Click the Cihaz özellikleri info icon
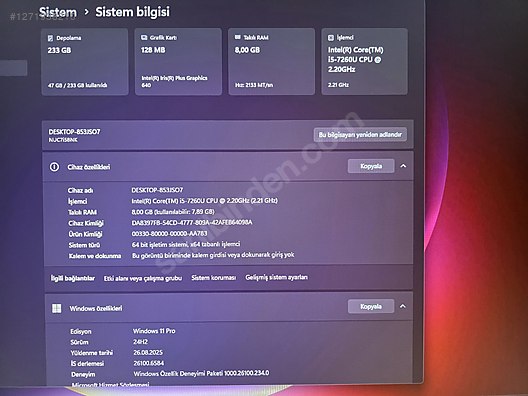This screenshot has height=396, width=528. click(54, 167)
